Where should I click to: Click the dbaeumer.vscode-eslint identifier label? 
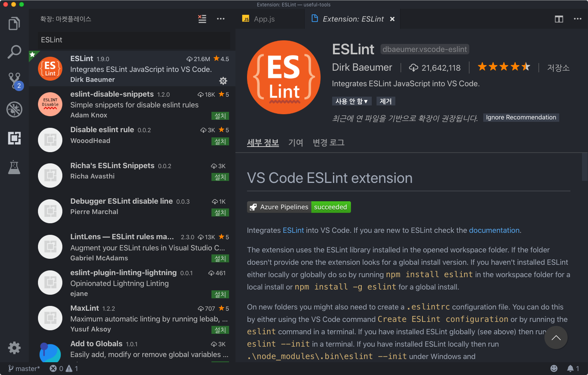pos(425,49)
